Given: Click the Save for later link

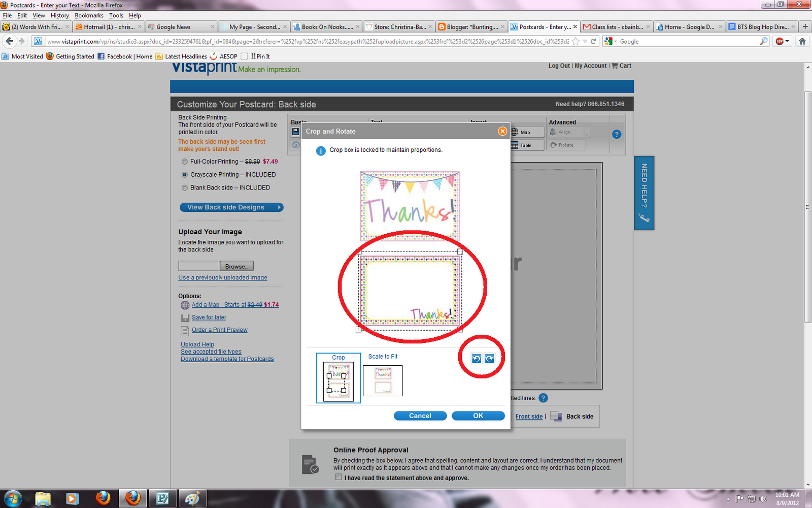Looking at the screenshot, I should point(209,317).
